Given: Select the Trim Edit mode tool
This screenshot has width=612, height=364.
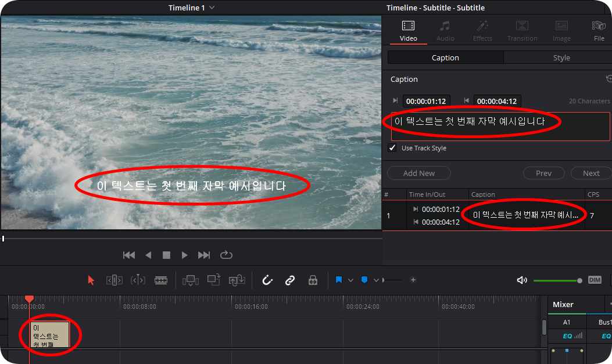Looking at the screenshot, I should (114, 280).
